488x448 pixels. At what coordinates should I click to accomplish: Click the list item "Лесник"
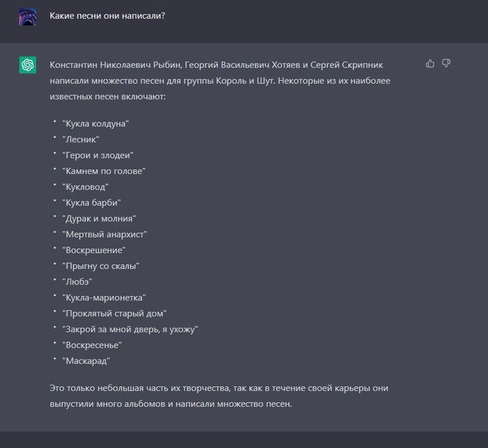[80, 139]
